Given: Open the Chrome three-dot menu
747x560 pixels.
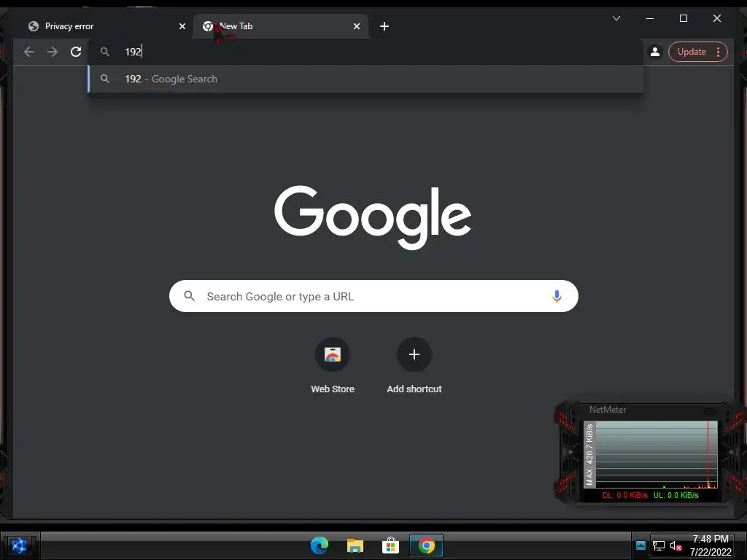Looking at the screenshot, I should tap(718, 52).
